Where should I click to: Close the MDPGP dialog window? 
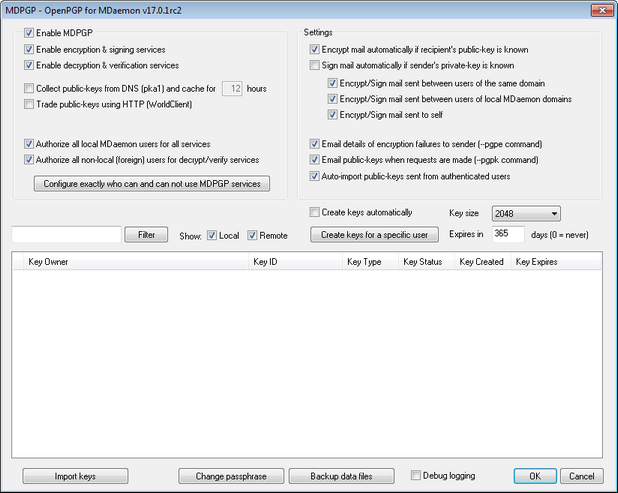pos(602,10)
